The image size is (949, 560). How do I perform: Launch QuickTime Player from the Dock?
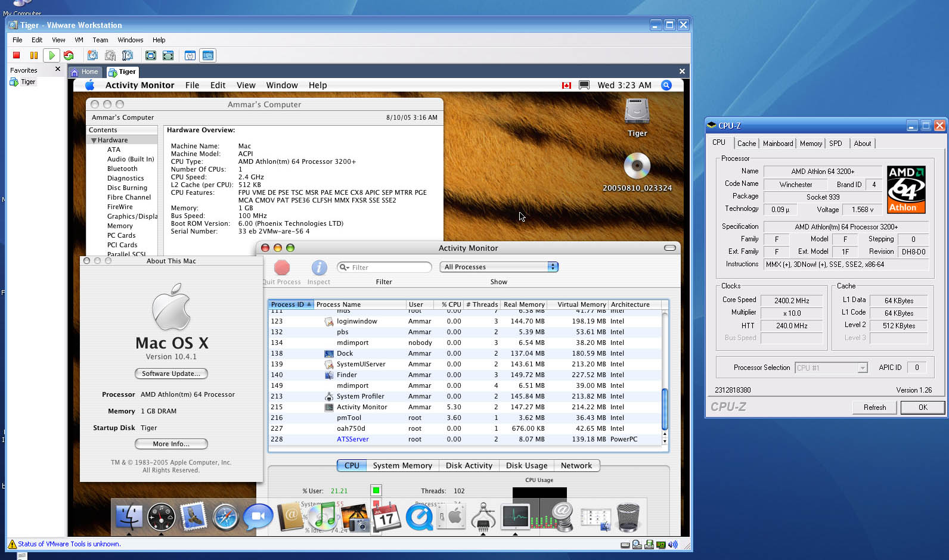419,516
